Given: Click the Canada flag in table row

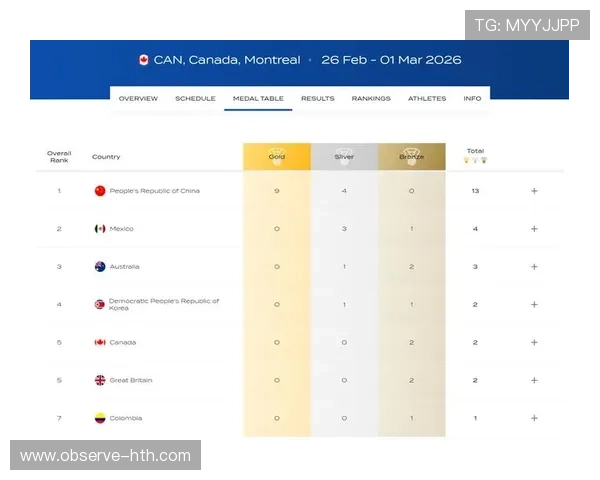Looking at the screenshot, I should 100,343.
